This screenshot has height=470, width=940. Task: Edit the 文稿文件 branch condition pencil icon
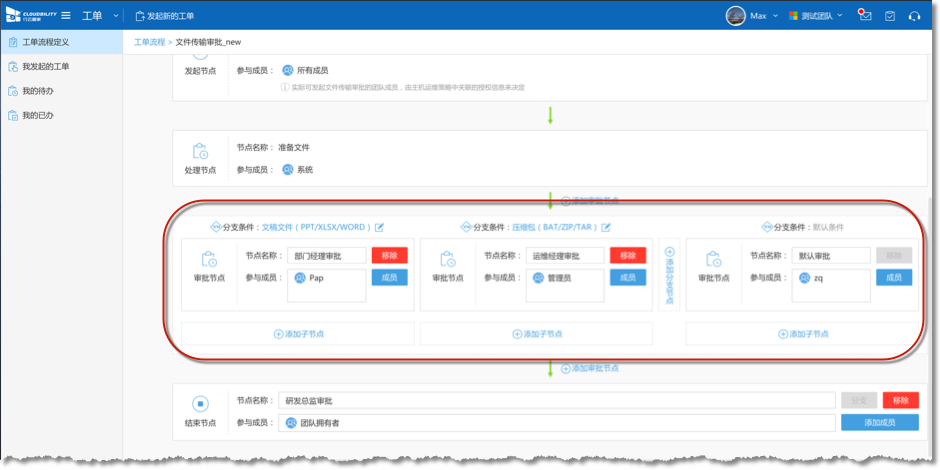380,227
